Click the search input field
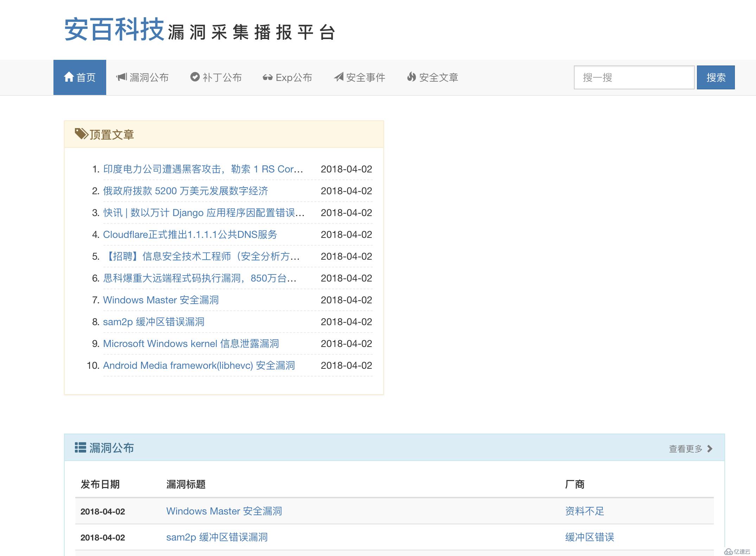The height and width of the screenshot is (556, 756). point(634,77)
